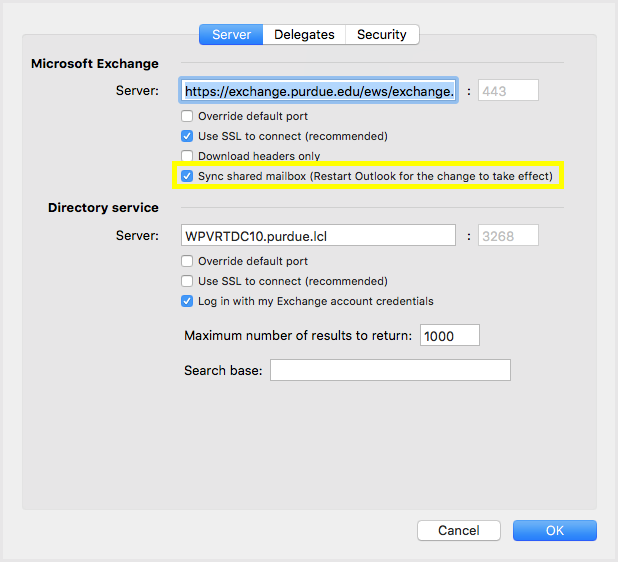618x562 pixels.
Task: Open the Security tab
Action: coord(381,34)
